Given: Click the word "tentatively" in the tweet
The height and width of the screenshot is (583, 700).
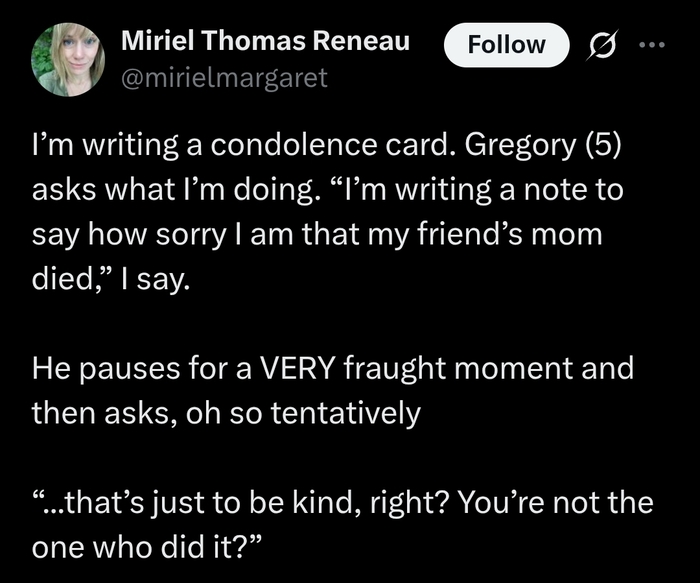Looking at the screenshot, I should coord(346,413).
